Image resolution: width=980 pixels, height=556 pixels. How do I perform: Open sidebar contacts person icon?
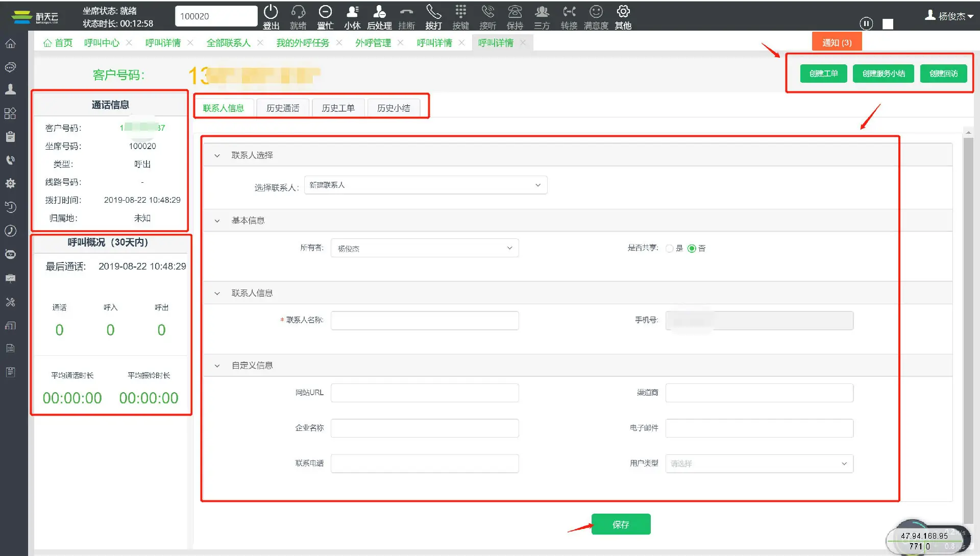coord(10,89)
